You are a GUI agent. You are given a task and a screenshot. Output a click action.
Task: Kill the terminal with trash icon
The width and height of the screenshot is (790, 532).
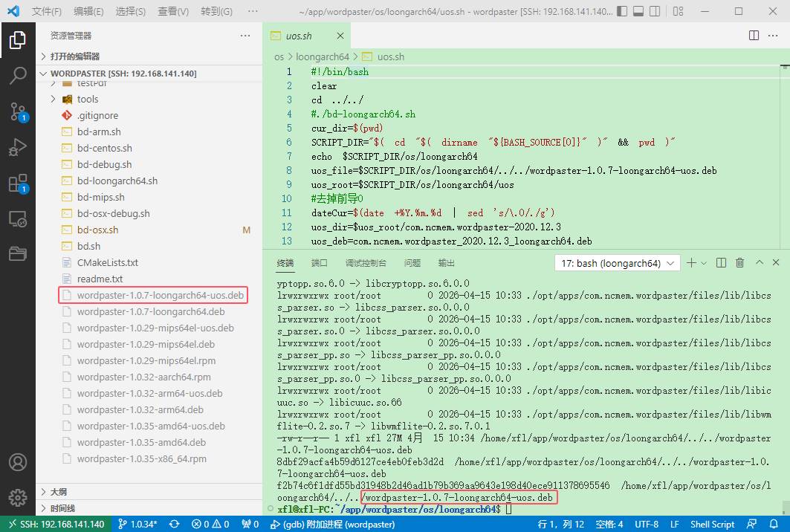[x=739, y=263]
